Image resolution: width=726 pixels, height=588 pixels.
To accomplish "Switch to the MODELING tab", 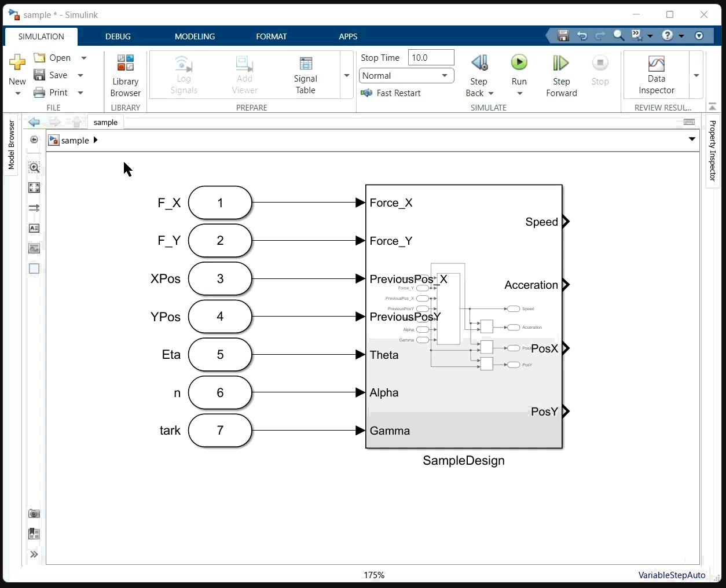I will [x=195, y=36].
